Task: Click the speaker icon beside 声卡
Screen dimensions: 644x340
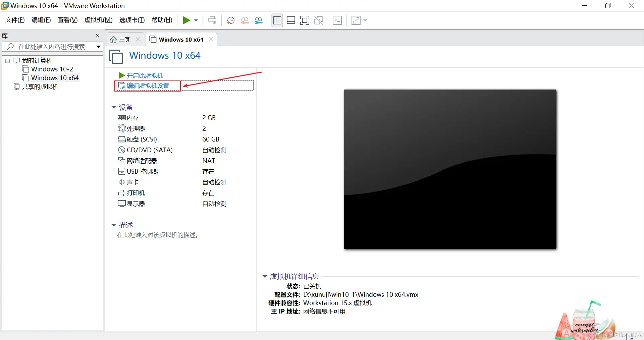Action: (x=121, y=182)
